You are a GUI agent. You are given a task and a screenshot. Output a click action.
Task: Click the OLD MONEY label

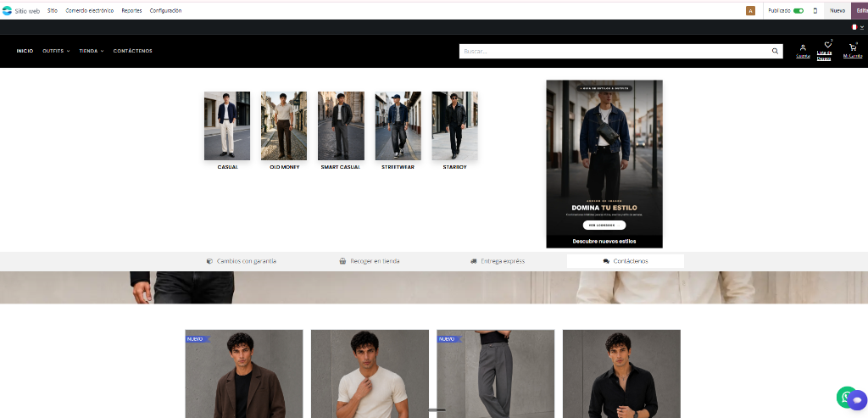click(285, 167)
